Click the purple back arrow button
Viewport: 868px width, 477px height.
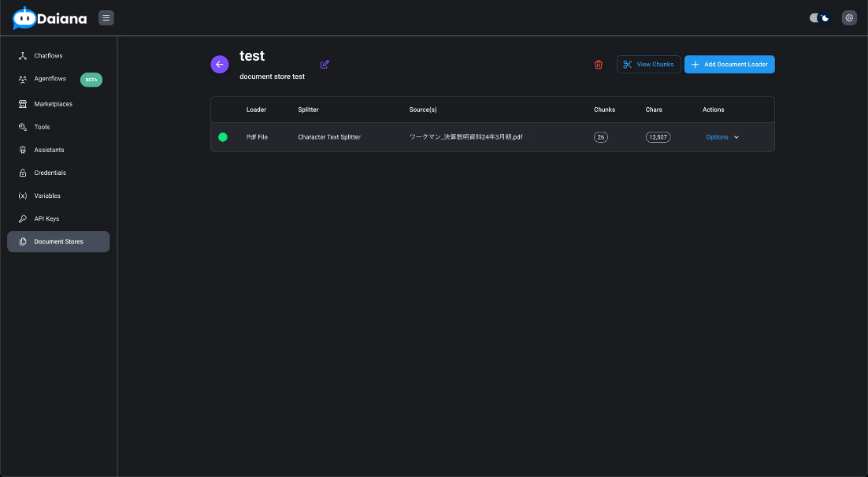pos(220,65)
